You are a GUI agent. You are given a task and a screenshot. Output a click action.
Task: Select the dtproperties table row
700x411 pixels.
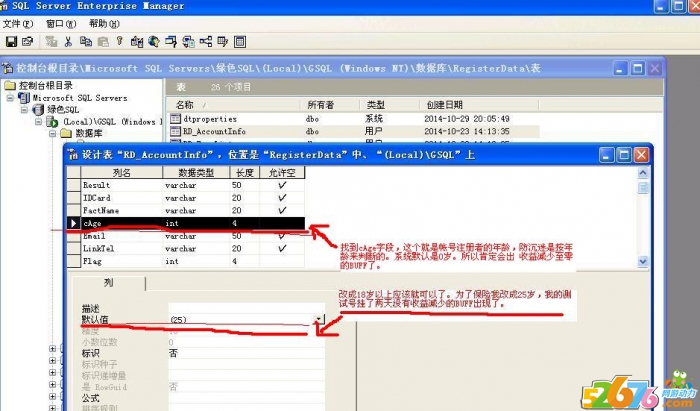pyautogui.click(x=354, y=119)
